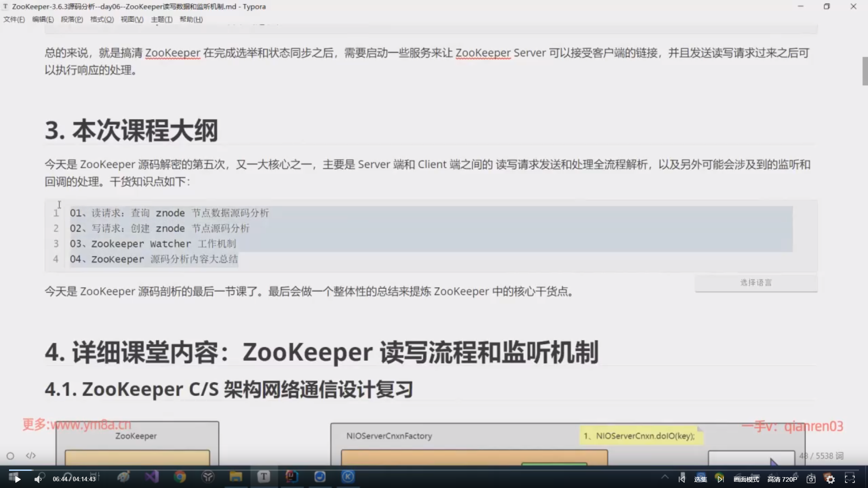Toggle Typora sidebar circle icon
The height and width of the screenshot is (488, 868).
pyautogui.click(x=10, y=456)
